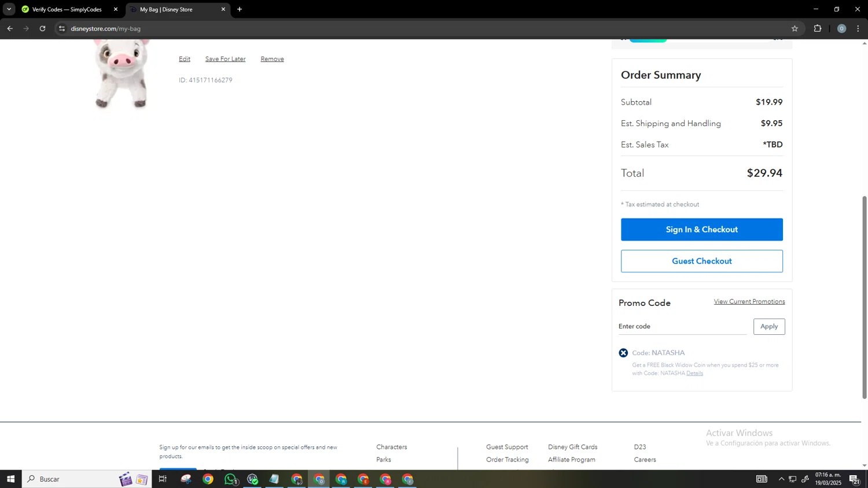868x488 pixels.
Task: Click the Est. Shipping and Handling label
Action: click(x=671, y=124)
